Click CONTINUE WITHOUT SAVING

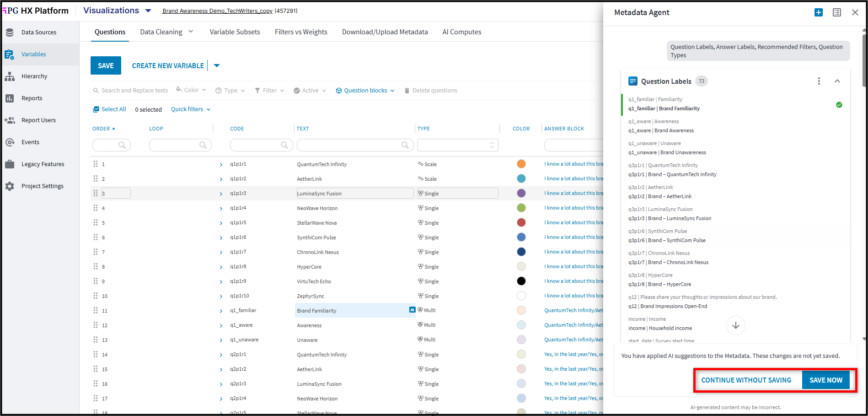746,380
